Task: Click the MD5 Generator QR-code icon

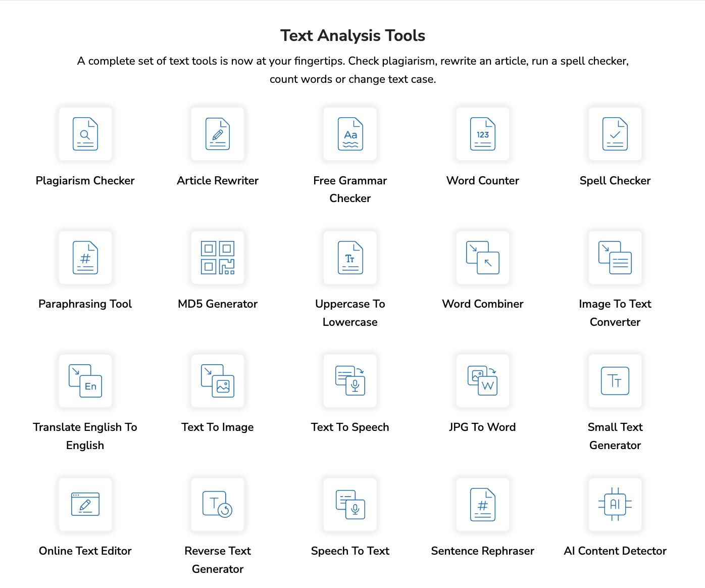Action: pyautogui.click(x=218, y=258)
